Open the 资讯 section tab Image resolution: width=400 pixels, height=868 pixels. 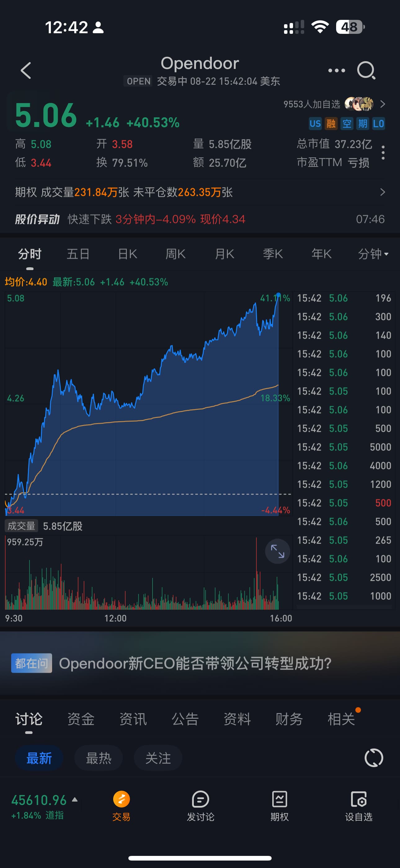point(133,719)
